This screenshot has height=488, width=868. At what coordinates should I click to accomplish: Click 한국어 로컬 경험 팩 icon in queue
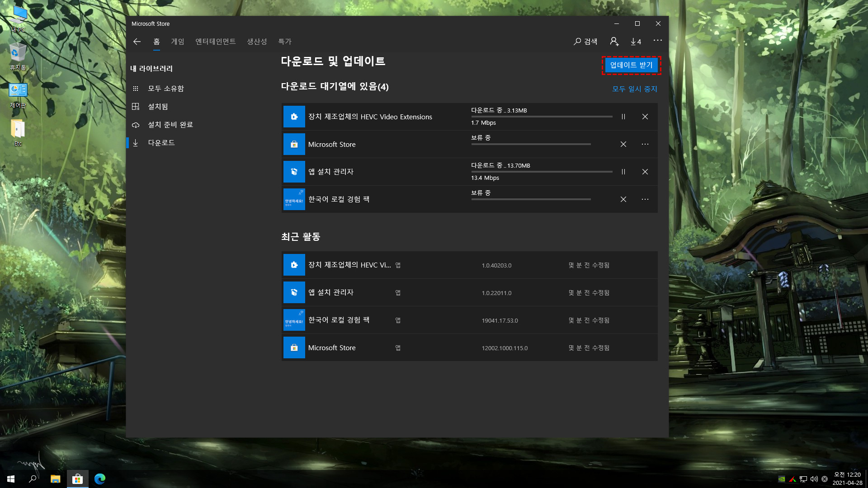(294, 199)
